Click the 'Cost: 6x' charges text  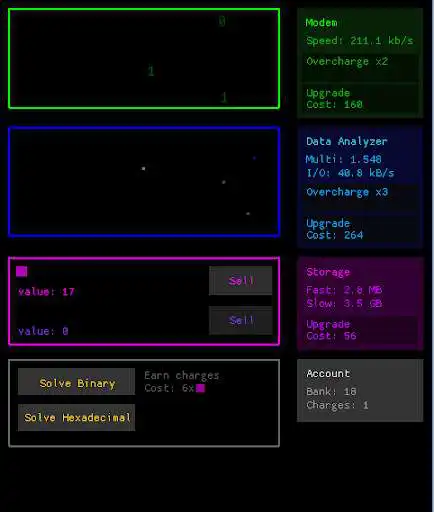169,388
